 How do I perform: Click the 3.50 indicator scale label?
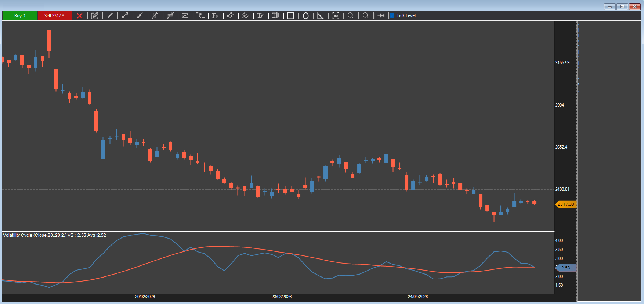coord(559,250)
